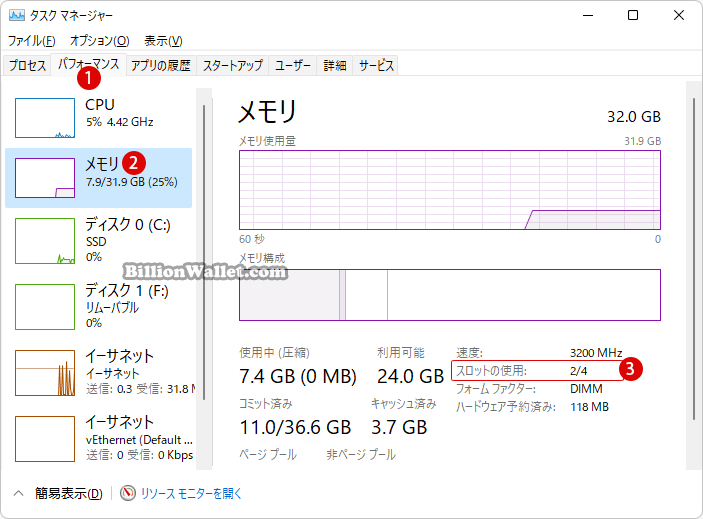Click the vEthernet (Default ... text

(x=139, y=440)
